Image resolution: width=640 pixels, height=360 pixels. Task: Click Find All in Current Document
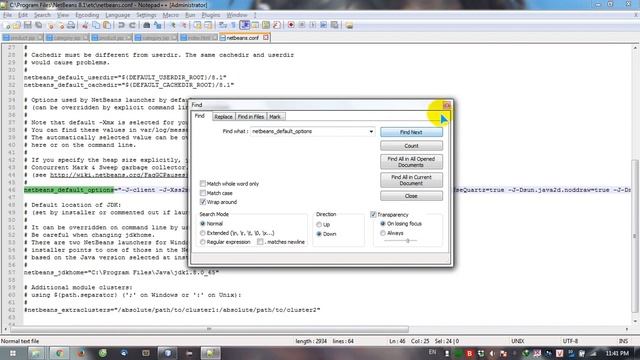411,180
